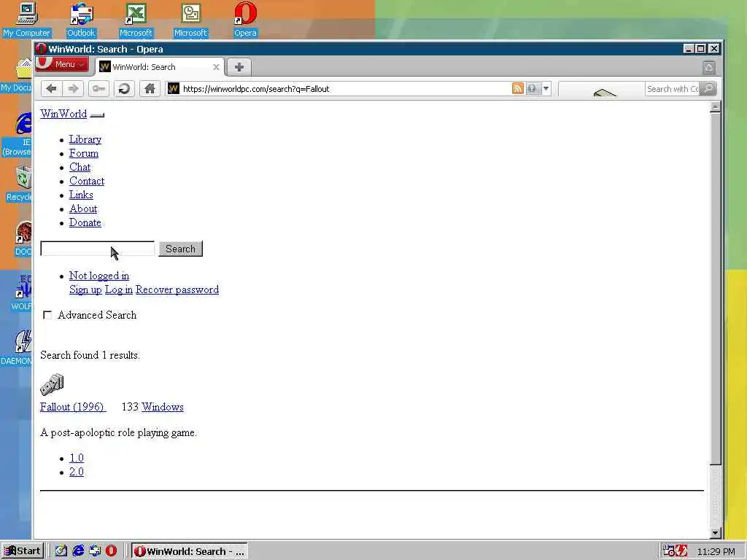This screenshot has height=560, width=747.
Task: Go to the home page icon
Action: click(150, 88)
